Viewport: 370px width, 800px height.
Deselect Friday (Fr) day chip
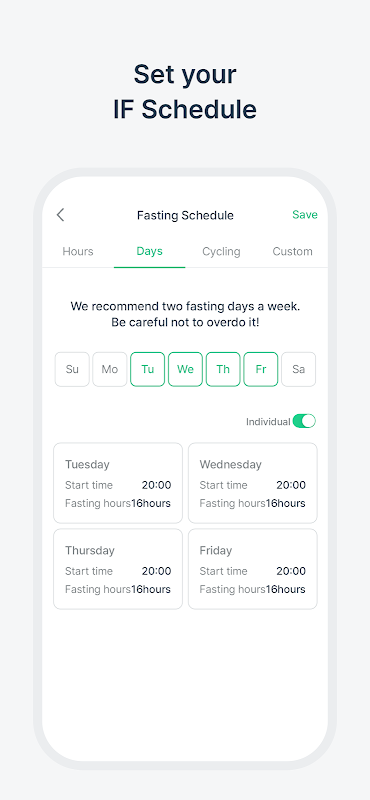pyautogui.click(x=261, y=369)
